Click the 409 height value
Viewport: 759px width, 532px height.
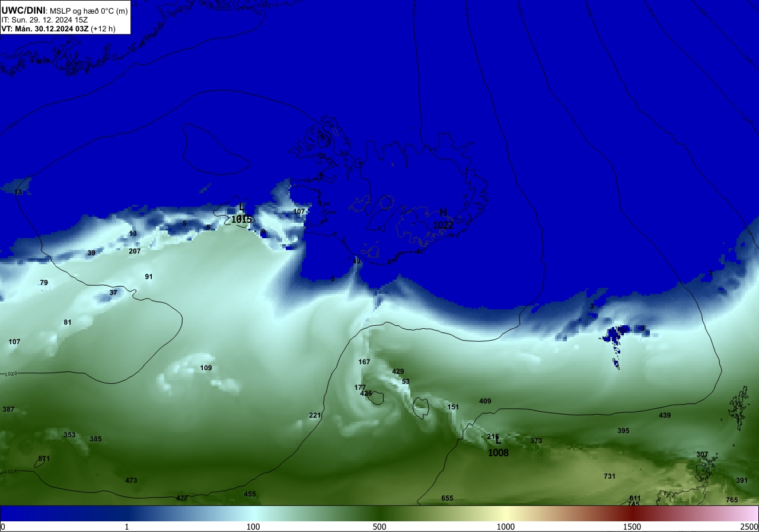click(485, 401)
